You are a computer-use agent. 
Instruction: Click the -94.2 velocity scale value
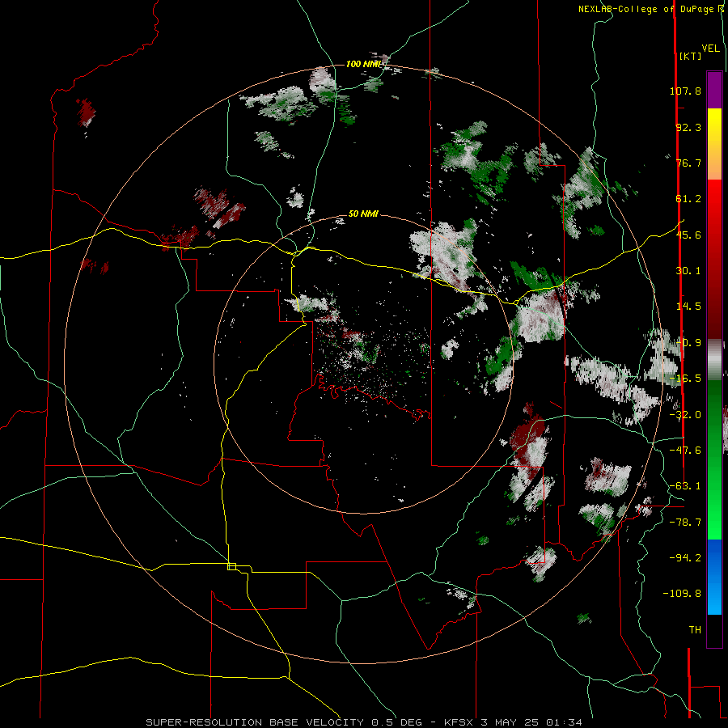(x=685, y=558)
